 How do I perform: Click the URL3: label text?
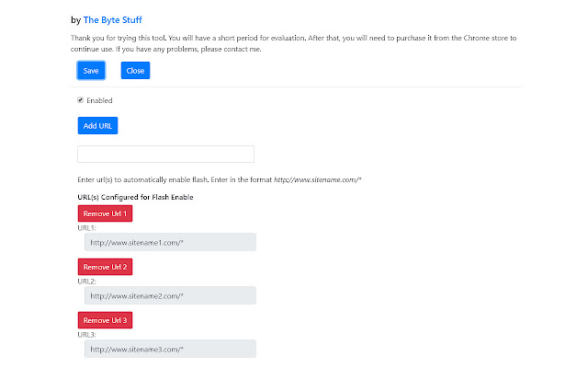click(86, 335)
